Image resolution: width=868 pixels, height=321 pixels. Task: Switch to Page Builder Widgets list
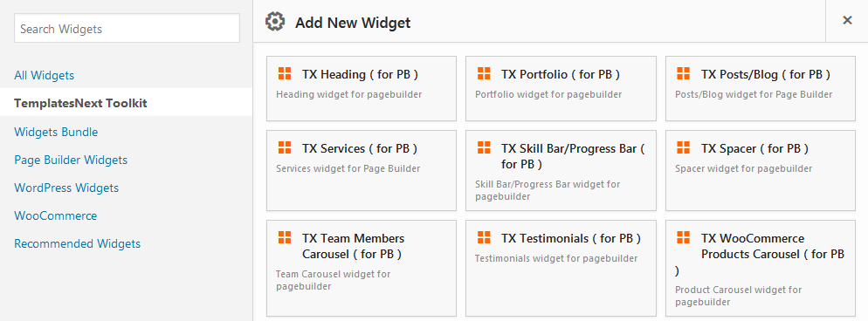click(71, 160)
